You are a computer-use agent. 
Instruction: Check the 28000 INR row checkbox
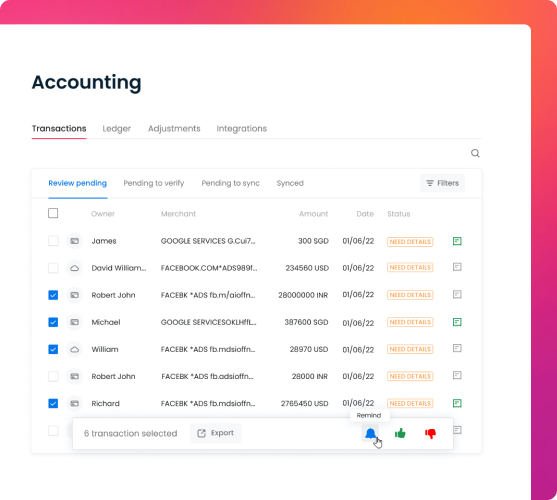[x=53, y=376]
